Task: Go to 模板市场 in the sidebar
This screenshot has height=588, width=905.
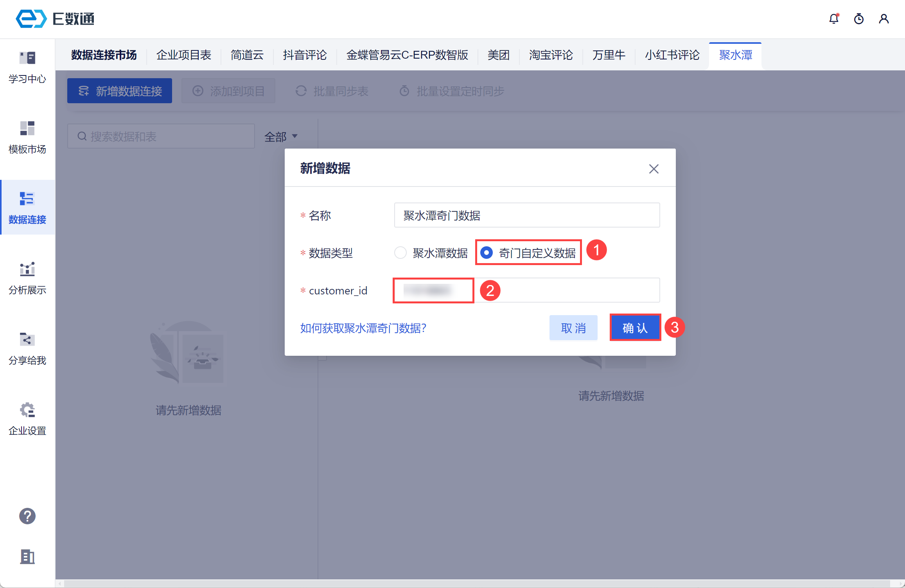Action: [27, 137]
